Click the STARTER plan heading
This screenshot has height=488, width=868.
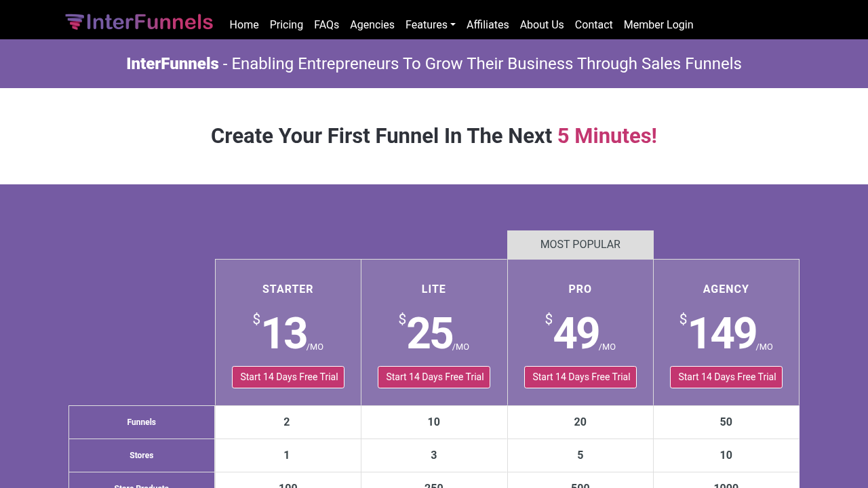pos(288,289)
